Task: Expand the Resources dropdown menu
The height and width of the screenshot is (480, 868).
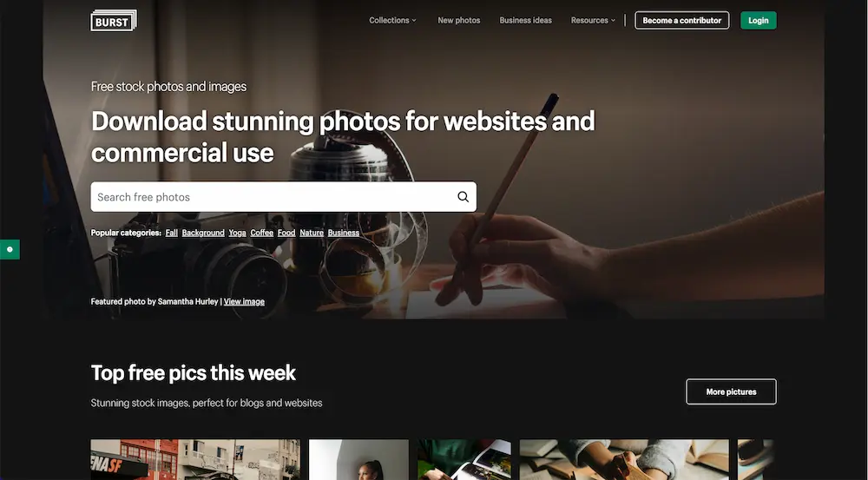Action: pos(593,21)
